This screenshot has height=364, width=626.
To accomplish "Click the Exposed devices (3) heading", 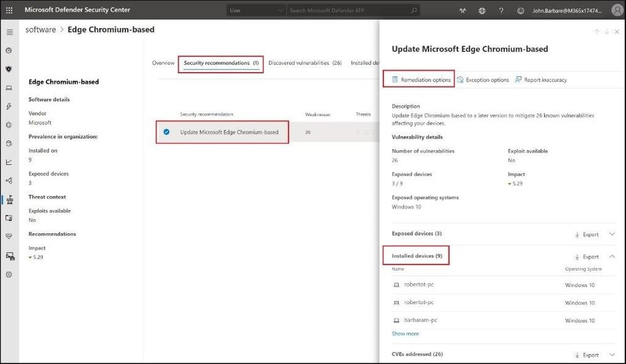I will pos(416,234).
